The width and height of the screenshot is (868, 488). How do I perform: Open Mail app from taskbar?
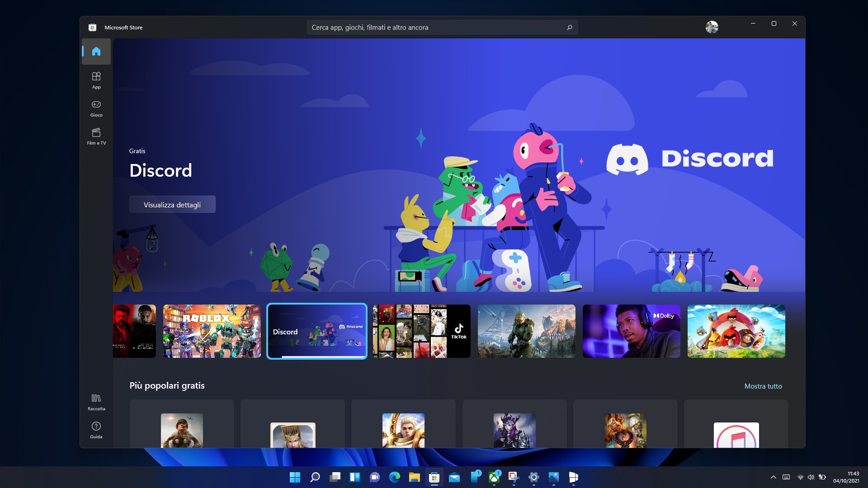[x=454, y=477]
